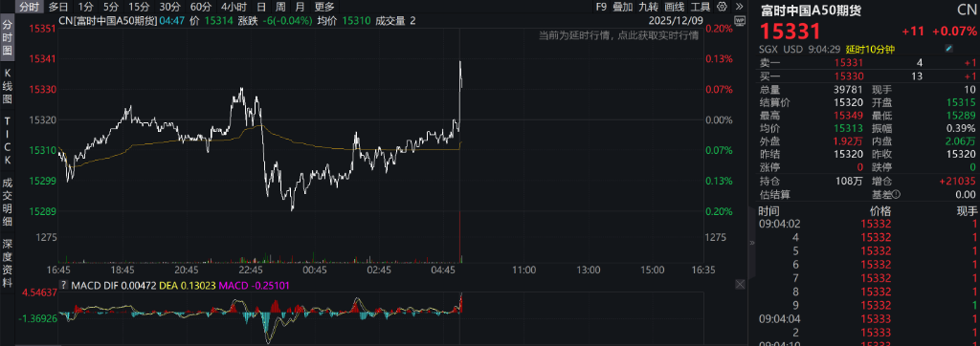Switch to the 多日 multi-day tab
The height and width of the screenshot is (346, 980).
[x=58, y=7]
